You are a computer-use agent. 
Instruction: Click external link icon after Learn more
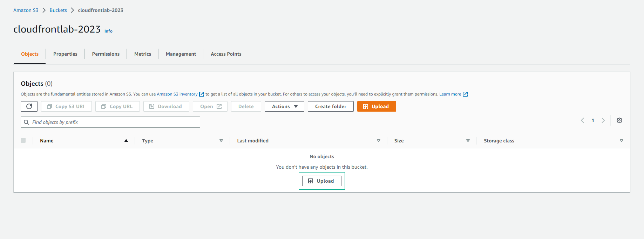[x=465, y=94]
